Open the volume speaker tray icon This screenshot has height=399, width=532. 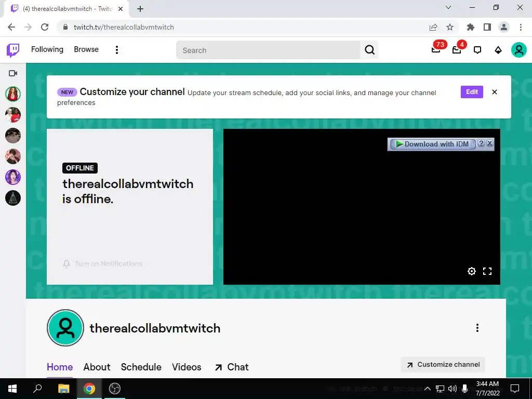click(x=453, y=389)
